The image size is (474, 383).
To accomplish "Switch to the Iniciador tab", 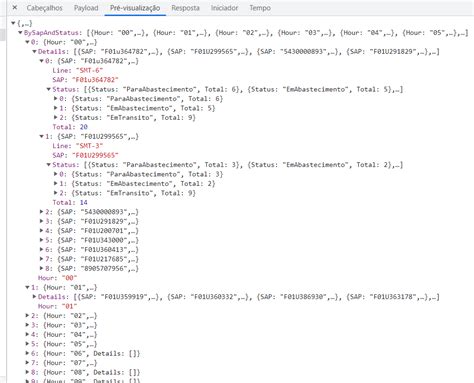I will [224, 8].
